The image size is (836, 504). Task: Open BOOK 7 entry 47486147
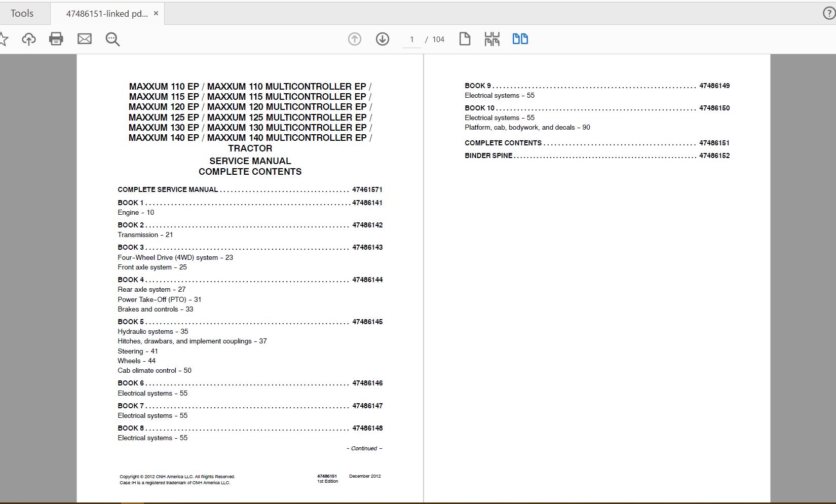(x=250, y=406)
